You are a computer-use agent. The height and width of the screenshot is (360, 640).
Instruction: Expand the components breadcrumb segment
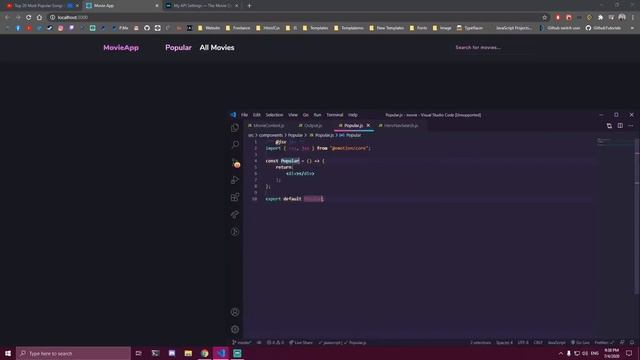coord(271,135)
